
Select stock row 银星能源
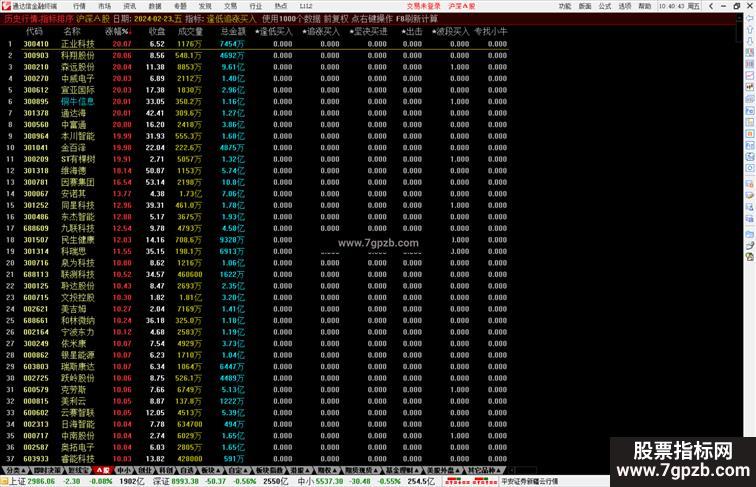(x=254, y=355)
